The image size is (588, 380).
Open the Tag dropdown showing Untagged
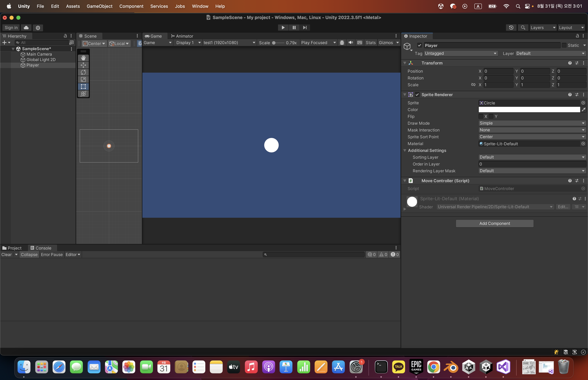pos(460,53)
